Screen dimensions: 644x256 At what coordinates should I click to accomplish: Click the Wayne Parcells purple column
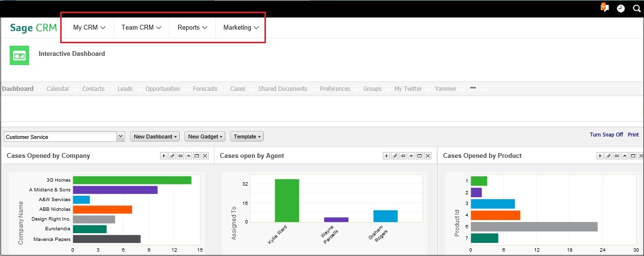tap(336, 220)
